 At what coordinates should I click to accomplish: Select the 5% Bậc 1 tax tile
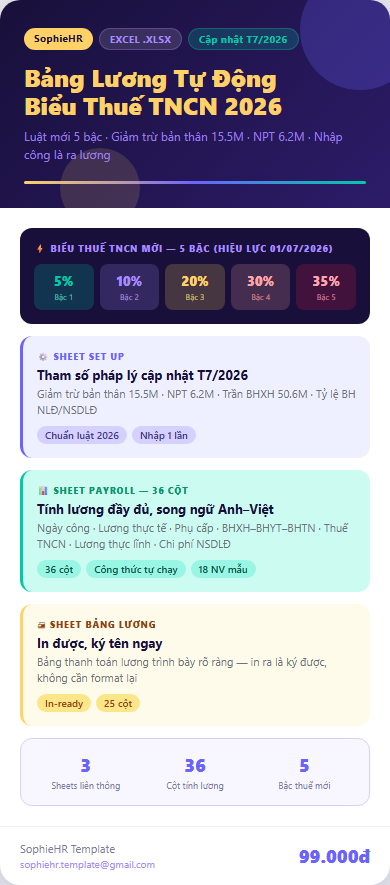pos(64,287)
